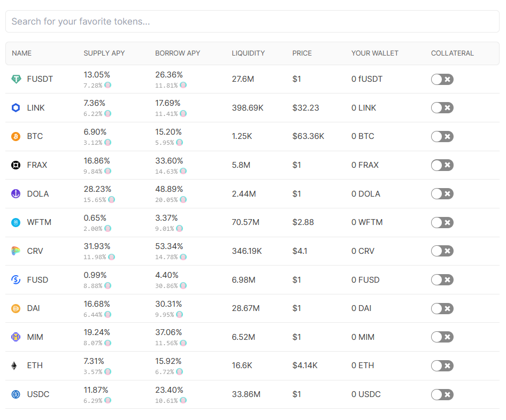Image resolution: width=506 pixels, height=420 pixels.
Task: Click WFTM liquidity 70.57M
Action: [246, 222]
